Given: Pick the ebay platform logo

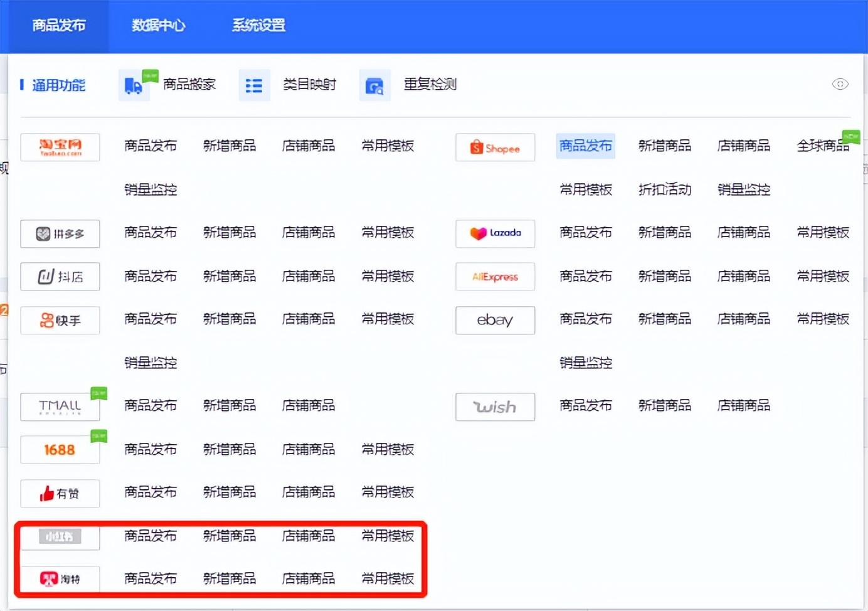Looking at the screenshot, I should [495, 321].
